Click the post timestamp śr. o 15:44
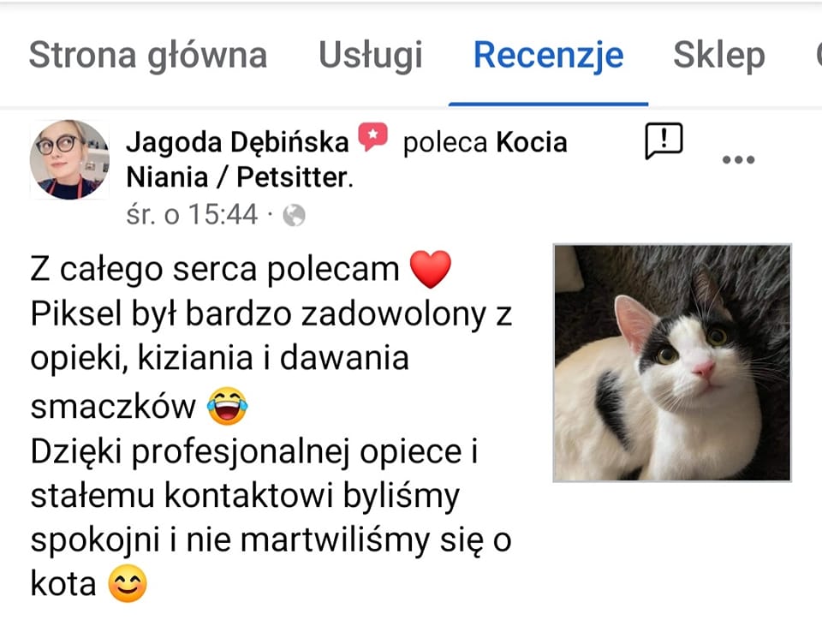 (192, 214)
